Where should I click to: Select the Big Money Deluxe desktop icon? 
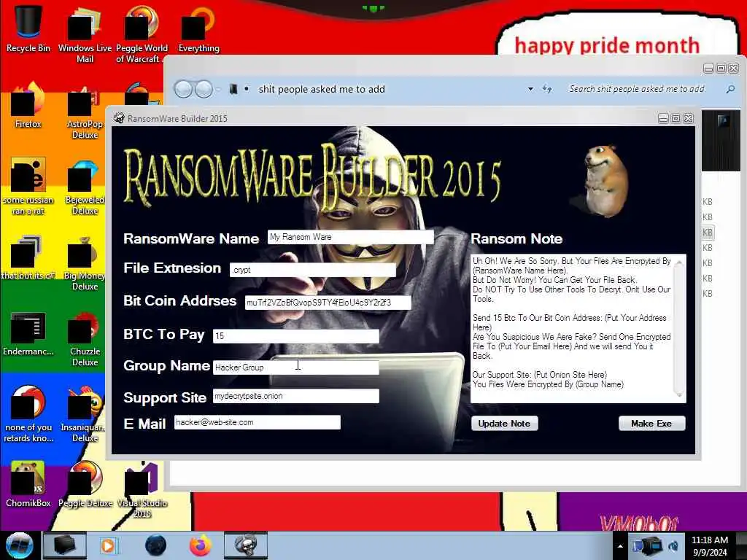coord(85,263)
